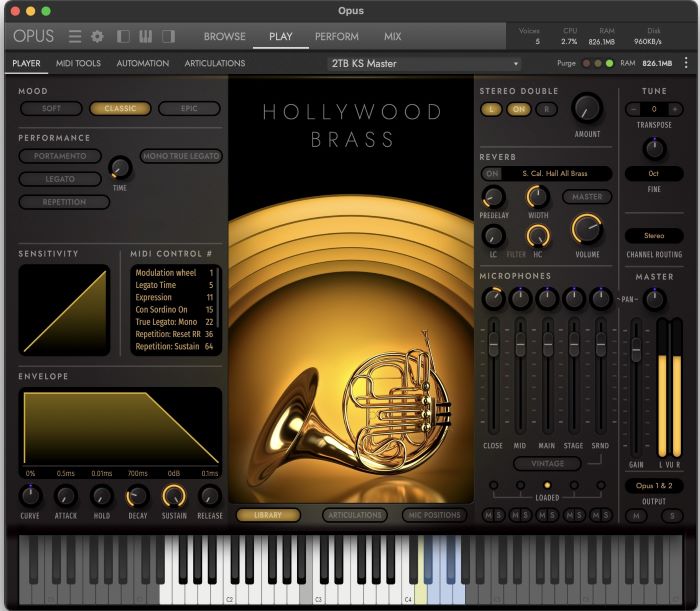
Task: Open settings via the gear icon
Action: [97, 36]
